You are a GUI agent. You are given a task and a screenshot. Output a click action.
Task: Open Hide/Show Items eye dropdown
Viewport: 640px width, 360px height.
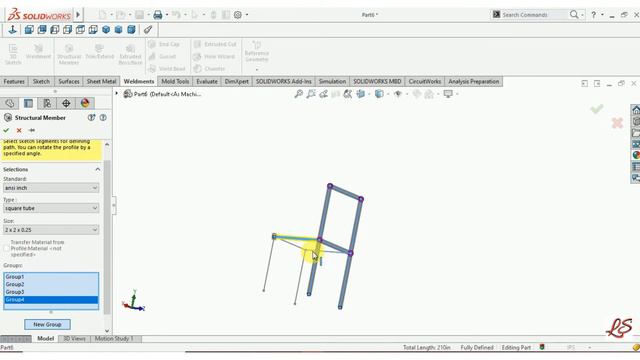[x=398, y=94]
